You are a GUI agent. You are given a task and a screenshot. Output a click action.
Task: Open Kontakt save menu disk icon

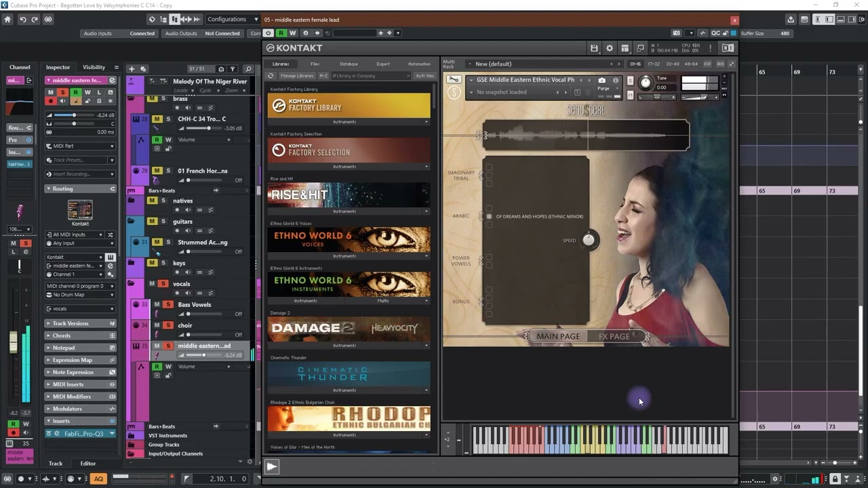point(594,48)
